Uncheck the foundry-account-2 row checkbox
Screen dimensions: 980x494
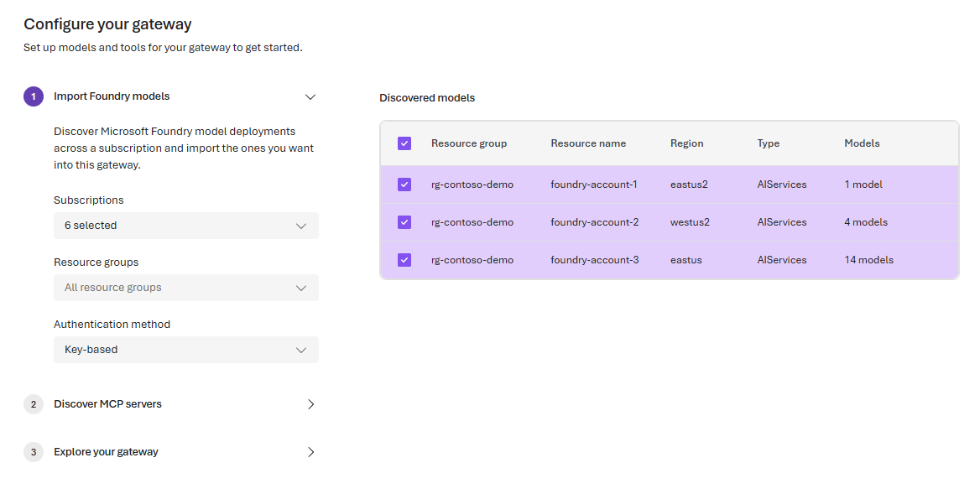point(404,222)
